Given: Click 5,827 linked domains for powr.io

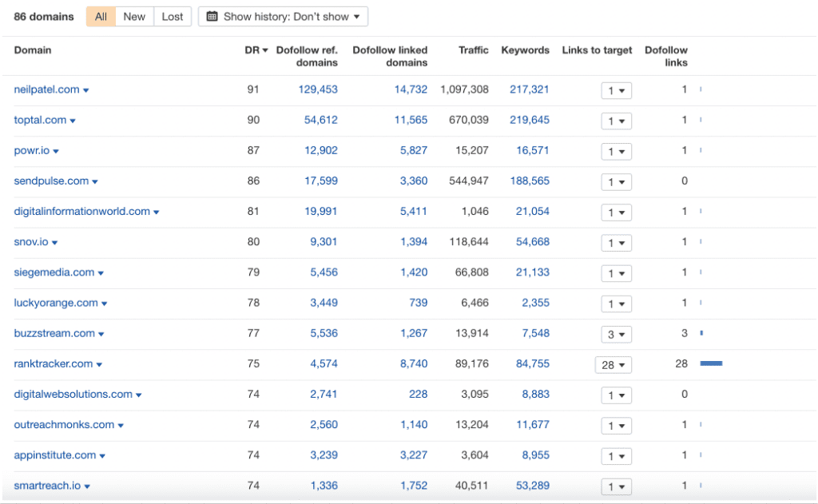Looking at the screenshot, I should coord(414,150).
